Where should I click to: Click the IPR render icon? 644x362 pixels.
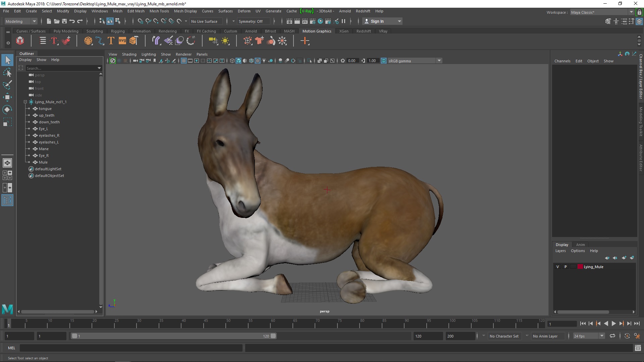point(305,21)
